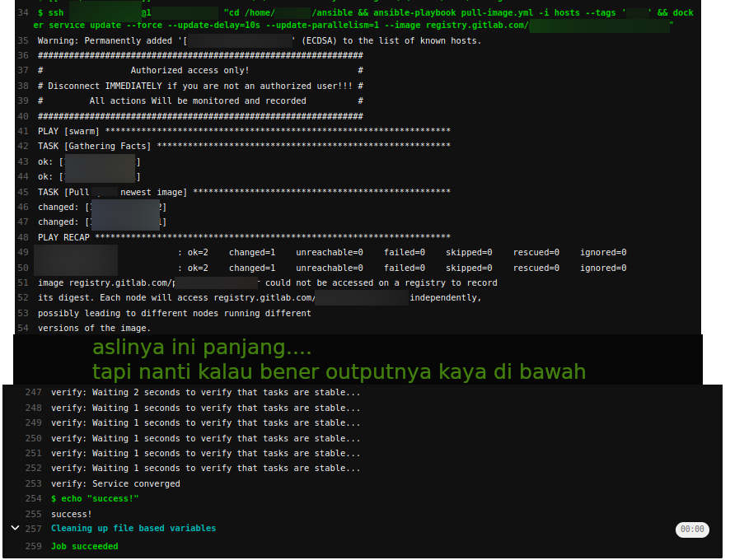
Task: Click the 'verify: Service converged' line
Action: (x=115, y=483)
